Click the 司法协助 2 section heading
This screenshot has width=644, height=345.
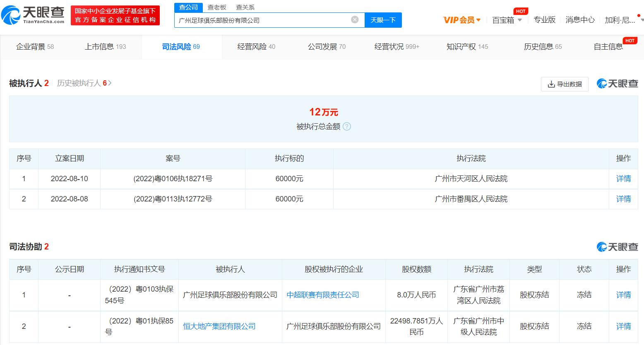point(29,247)
